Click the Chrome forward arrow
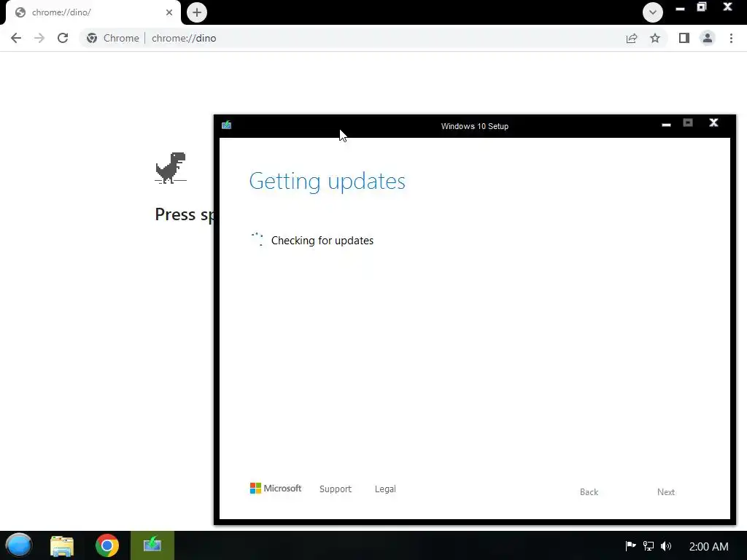The height and width of the screenshot is (560, 747). pyautogui.click(x=39, y=38)
